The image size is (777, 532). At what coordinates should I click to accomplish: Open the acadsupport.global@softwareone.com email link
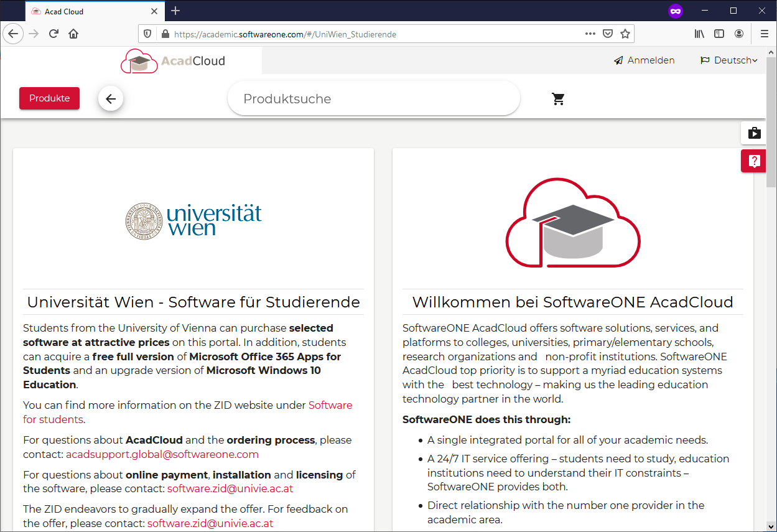click(162, 454)
